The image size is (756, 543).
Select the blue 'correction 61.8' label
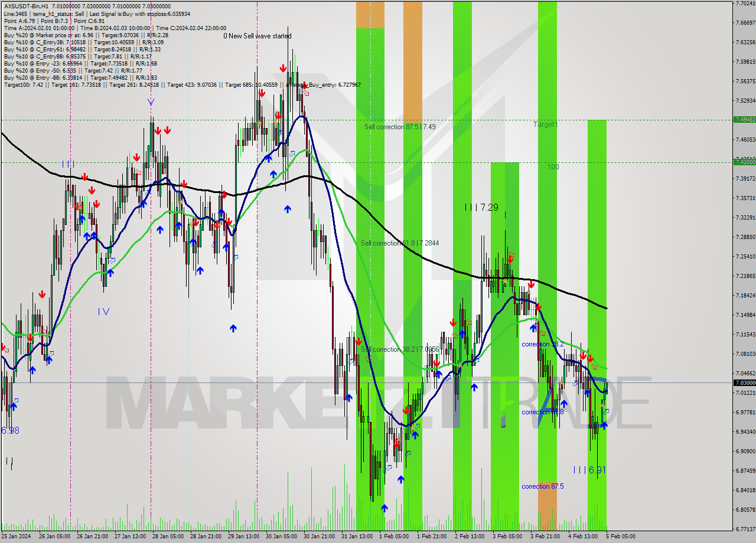[542, 412]
